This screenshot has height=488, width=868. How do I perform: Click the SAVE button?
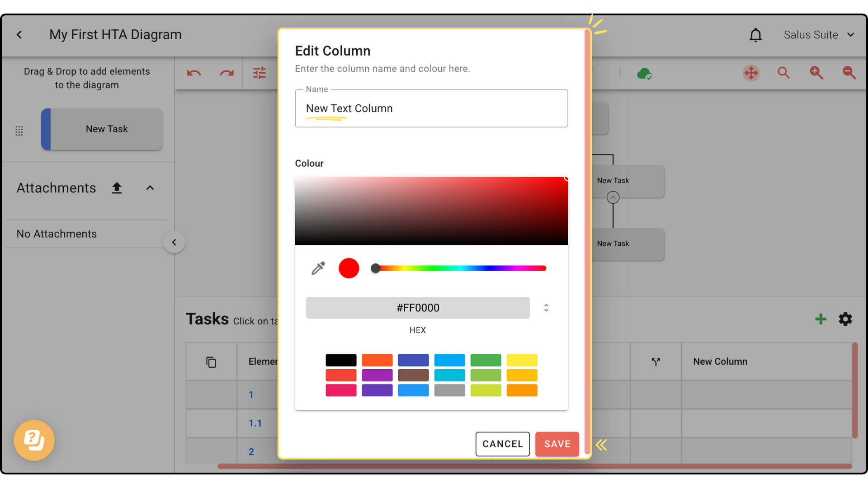click(557, 444)
